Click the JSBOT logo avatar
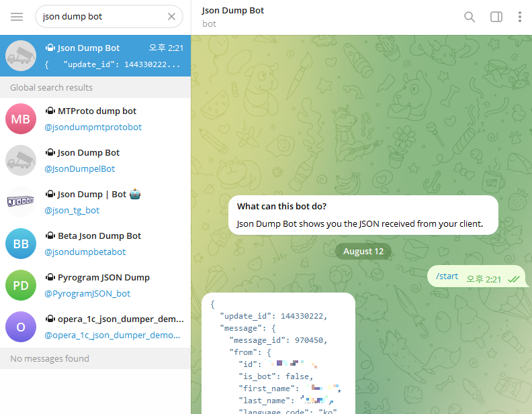Viewport: 532px width, 414px height. tap(21, 202)
